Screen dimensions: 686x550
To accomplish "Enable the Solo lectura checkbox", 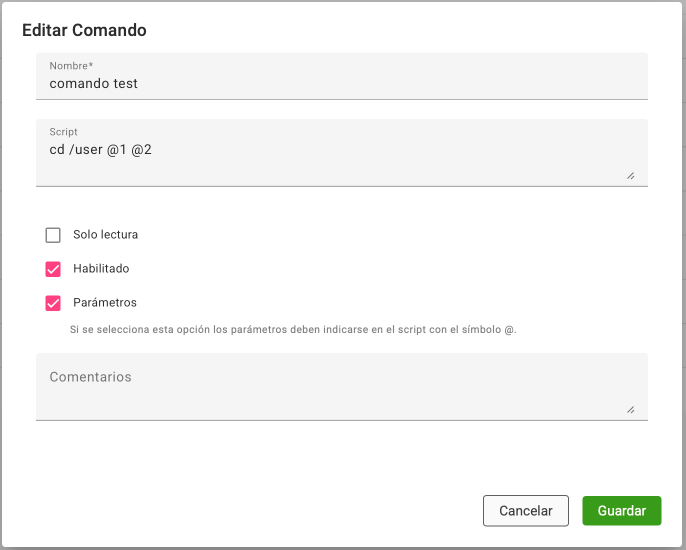I will tap(53, 235).
